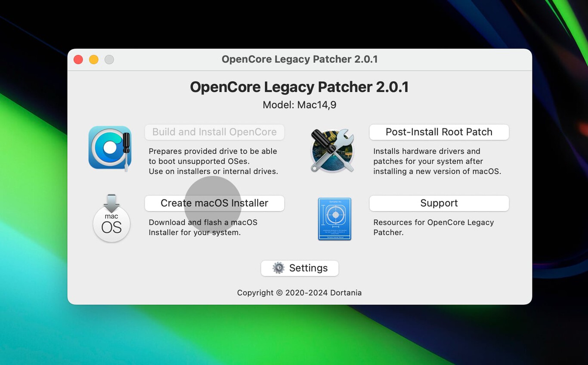The image size is (588, 365).
Task: Click the Model: Mac14,9 text
Action: pyautogui.click(x=300, y=105)
